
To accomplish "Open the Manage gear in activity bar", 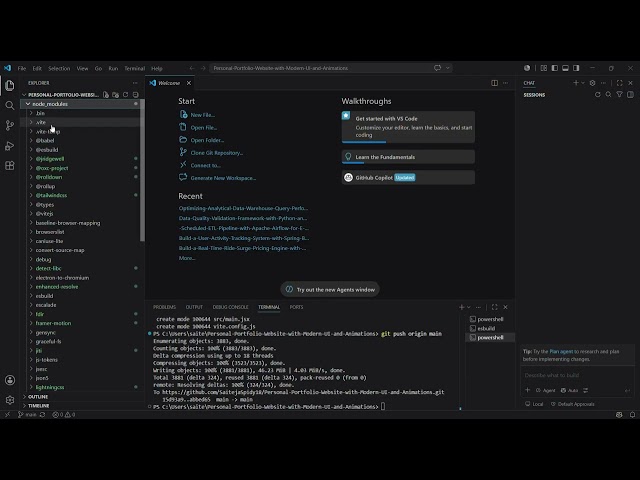I will pos(10,400).
